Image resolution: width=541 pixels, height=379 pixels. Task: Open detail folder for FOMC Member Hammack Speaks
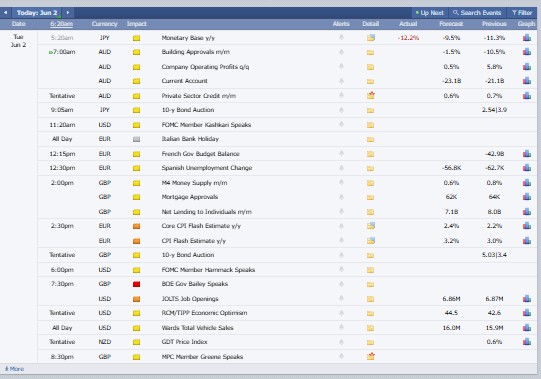coord(371,270)
